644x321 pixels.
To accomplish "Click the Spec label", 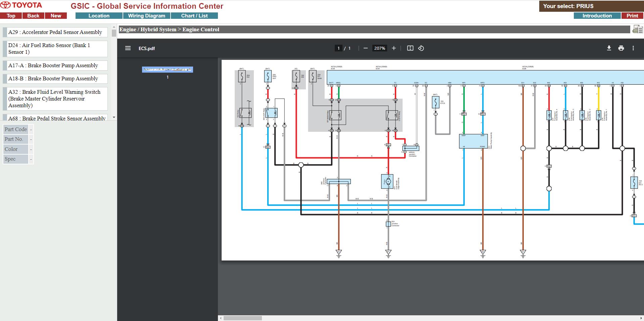I will point(15,159).
